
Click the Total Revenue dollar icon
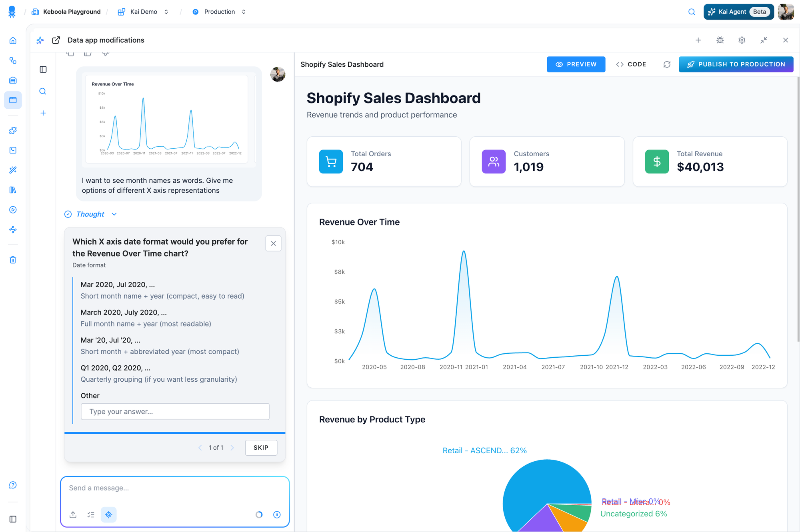pyautogui.click(x=657, y=161)
